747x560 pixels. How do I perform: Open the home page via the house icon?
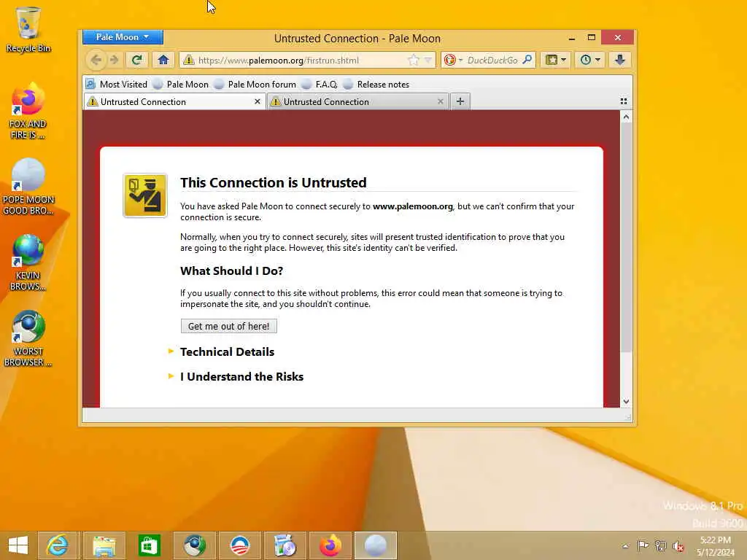163,60
